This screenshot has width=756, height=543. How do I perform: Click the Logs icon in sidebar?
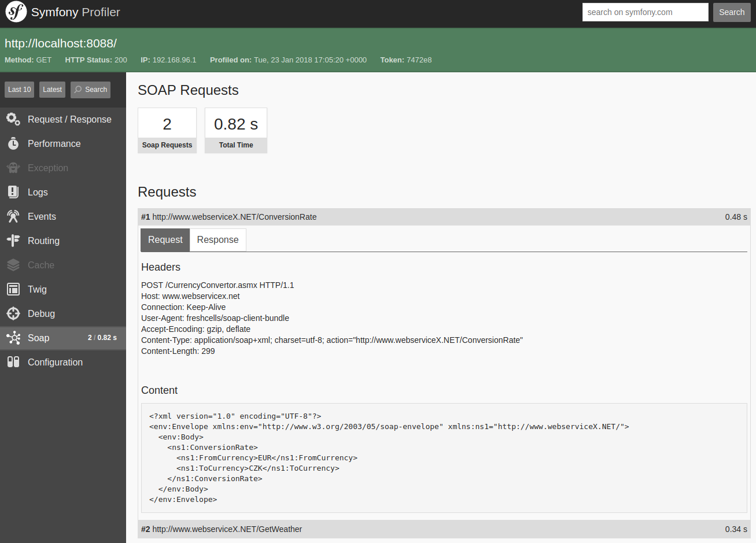(13, 192)
